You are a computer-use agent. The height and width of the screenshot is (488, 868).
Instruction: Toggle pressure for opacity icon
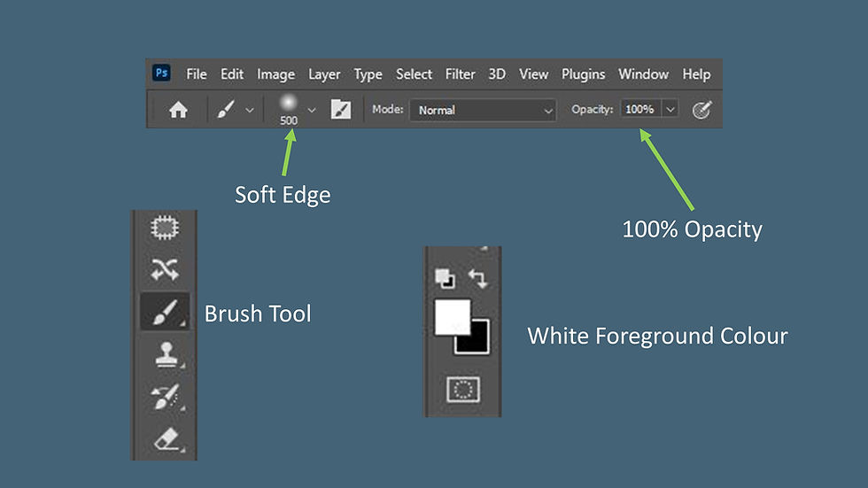701,110
